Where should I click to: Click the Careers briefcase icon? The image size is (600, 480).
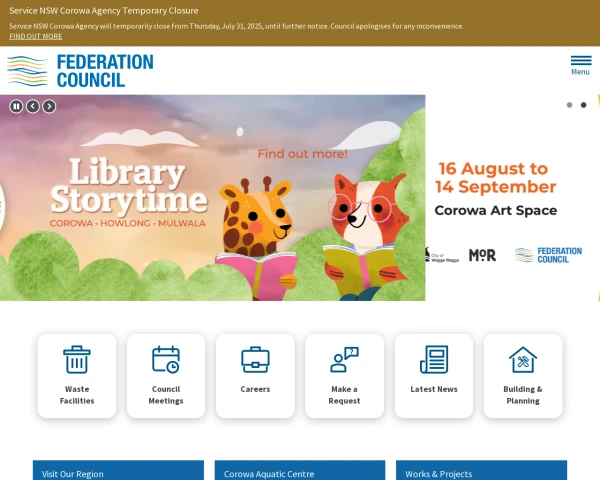pyautogui.click(x=255, y=359)
